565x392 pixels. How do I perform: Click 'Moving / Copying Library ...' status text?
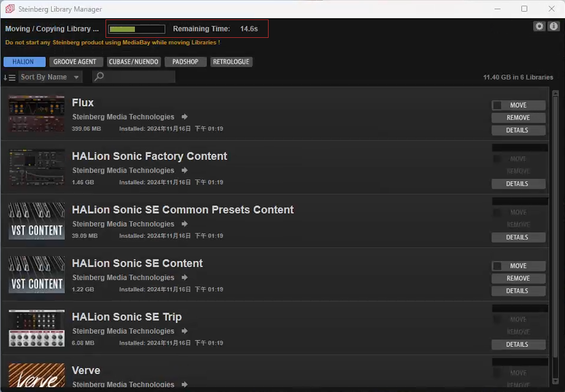[x=52, y=29]
